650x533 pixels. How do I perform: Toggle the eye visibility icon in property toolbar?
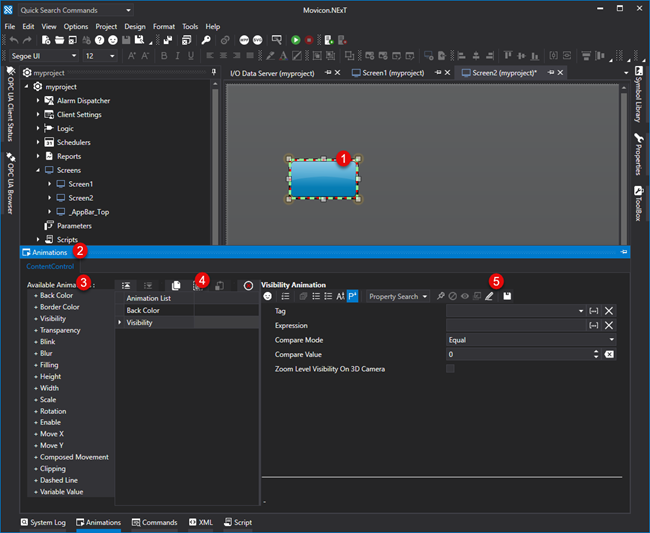coord(465,296)
